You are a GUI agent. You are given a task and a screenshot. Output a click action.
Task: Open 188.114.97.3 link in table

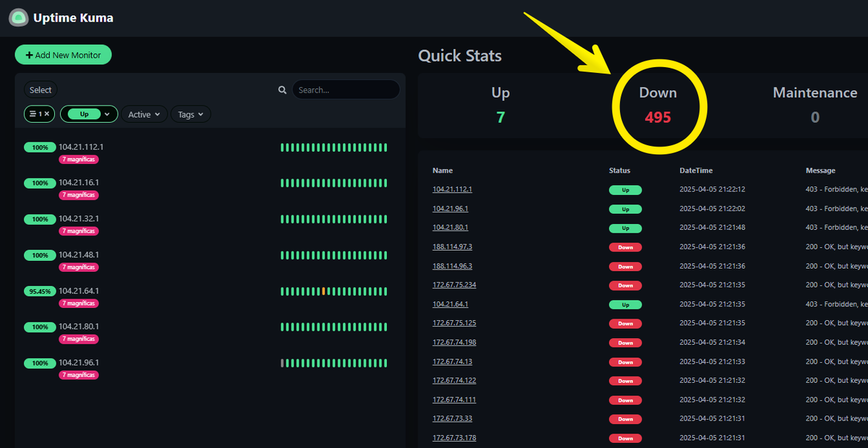(x=452, y=246)
